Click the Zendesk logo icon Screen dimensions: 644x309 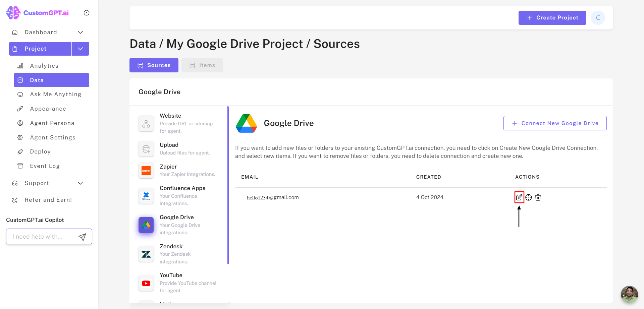point(146,254)
